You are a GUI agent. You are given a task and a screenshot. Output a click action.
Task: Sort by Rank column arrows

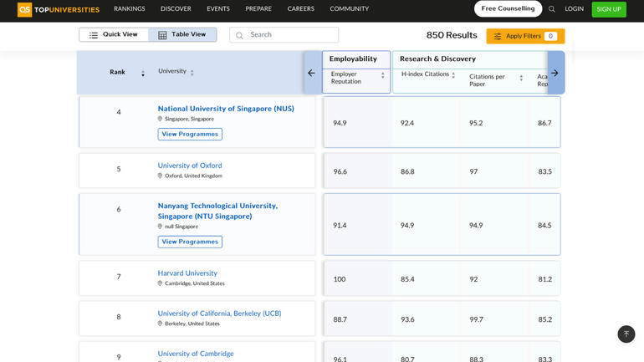pos(143,74)
